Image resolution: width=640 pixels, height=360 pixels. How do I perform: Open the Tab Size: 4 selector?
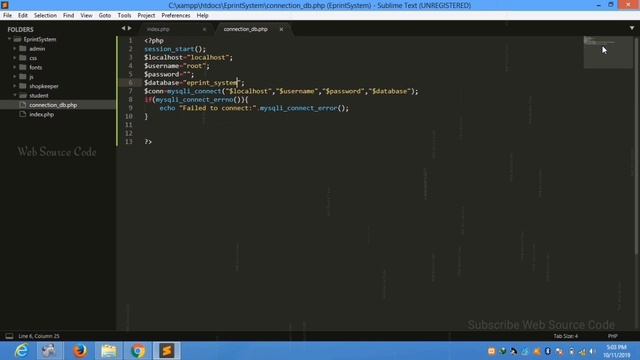click(x=565, y=336)
